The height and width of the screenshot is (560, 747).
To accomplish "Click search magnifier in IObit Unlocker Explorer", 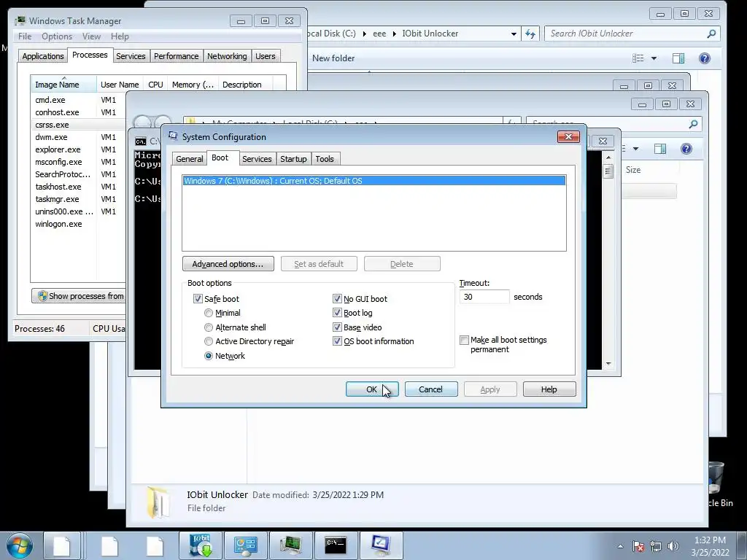I will [x=711, y=34].
